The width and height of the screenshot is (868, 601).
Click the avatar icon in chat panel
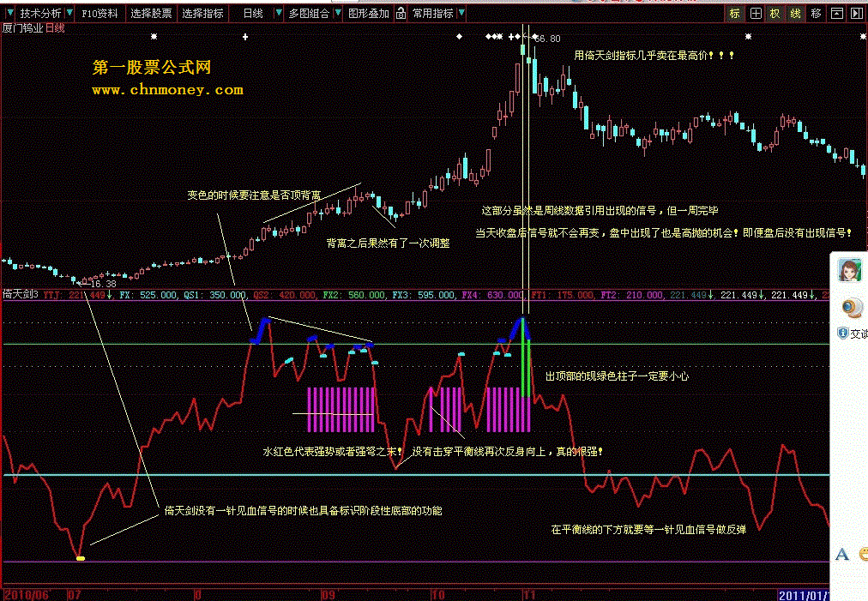tap(849, 271)
